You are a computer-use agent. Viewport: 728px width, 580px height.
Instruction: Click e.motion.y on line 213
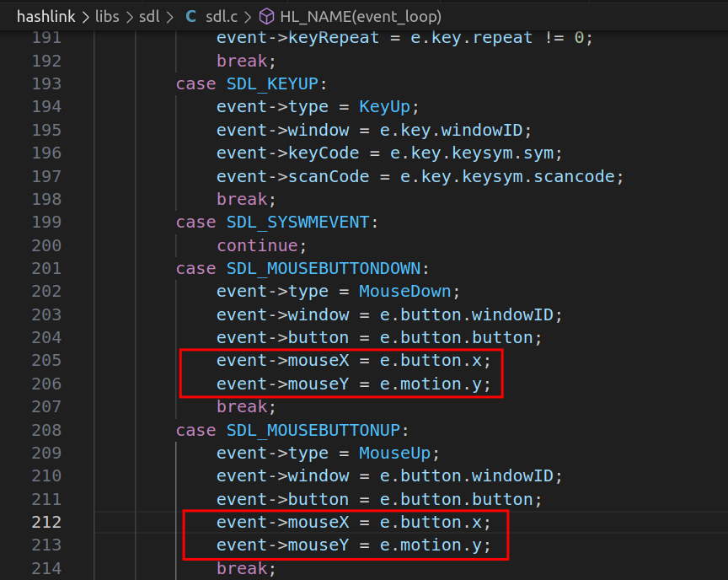[431, 545]
